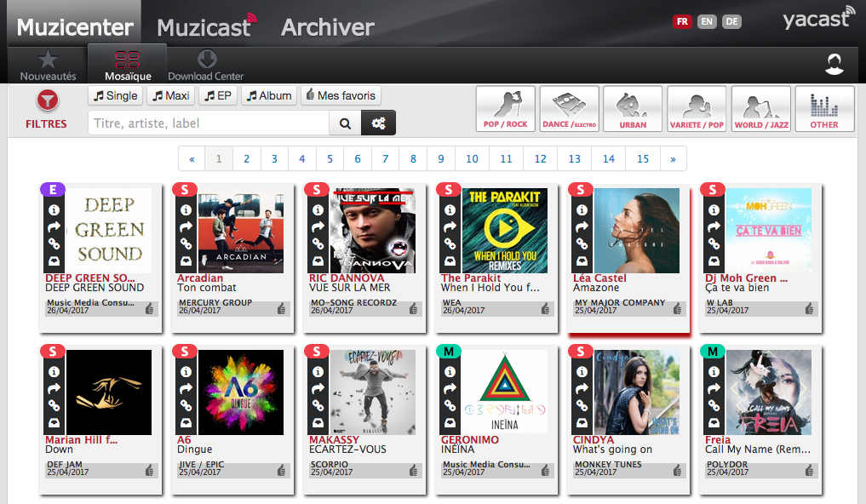Viewport: 866px width, 504px height.
Task: Filter by Pop / Rock genre
Action: 506,109
